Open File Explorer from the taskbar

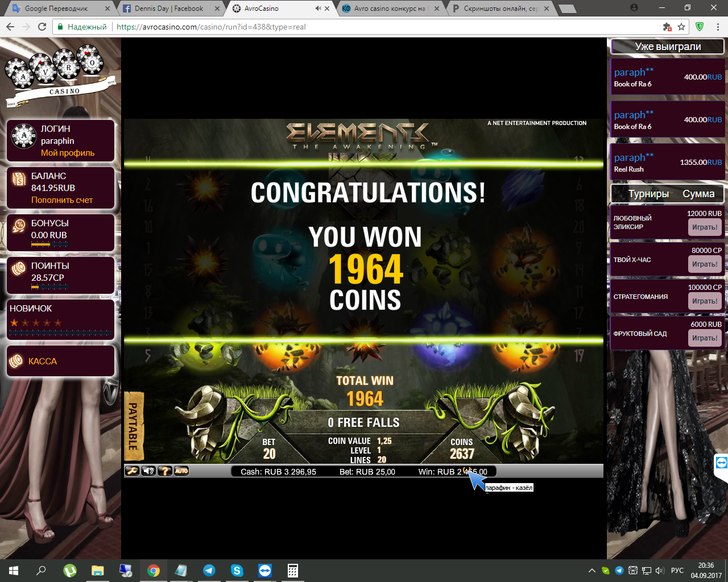pyautogui.click(x=98, y=571)
